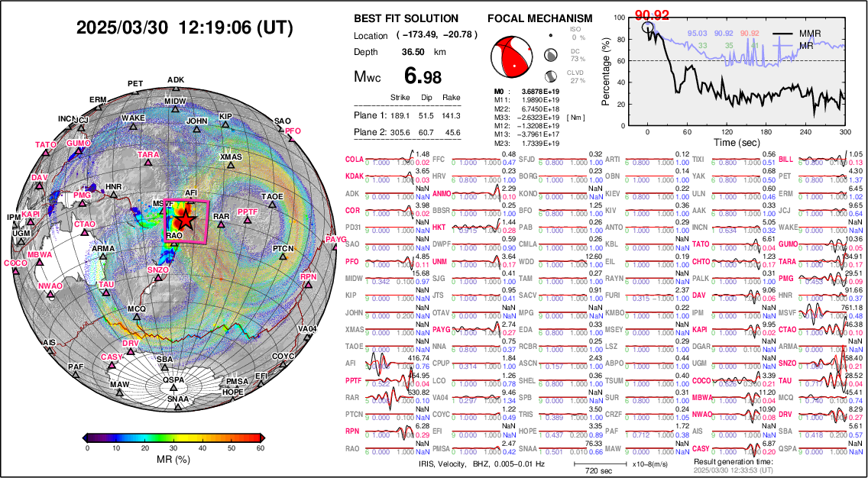This screenshot has height=478, width=868.
Task: Select the CTAO pink station triangle on globe
Action: tap(85, 232)
